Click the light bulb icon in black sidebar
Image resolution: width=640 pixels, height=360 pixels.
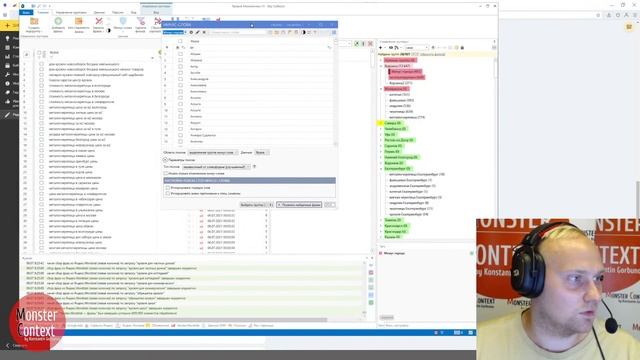click(7, 38)
